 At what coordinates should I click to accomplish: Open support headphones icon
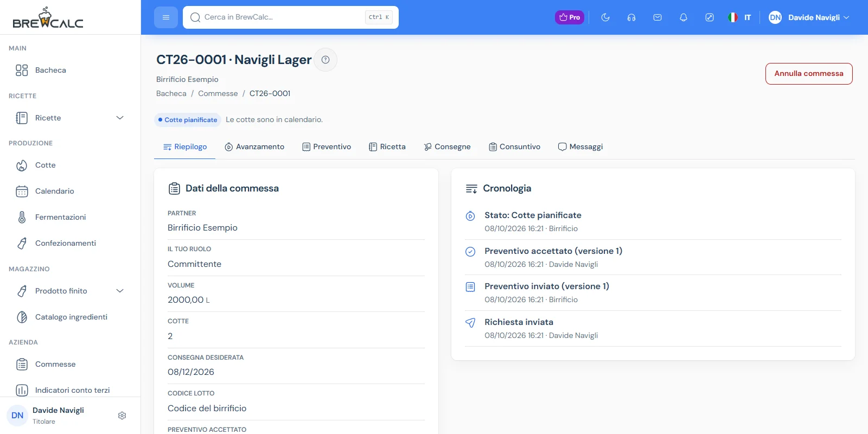631,17
